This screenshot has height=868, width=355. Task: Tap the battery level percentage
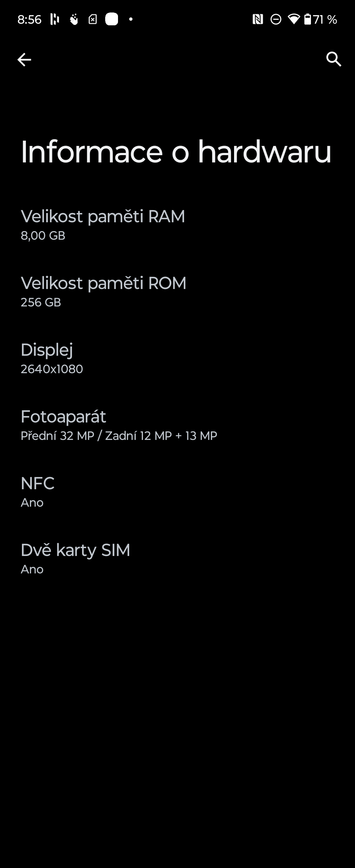pos(325,19)
